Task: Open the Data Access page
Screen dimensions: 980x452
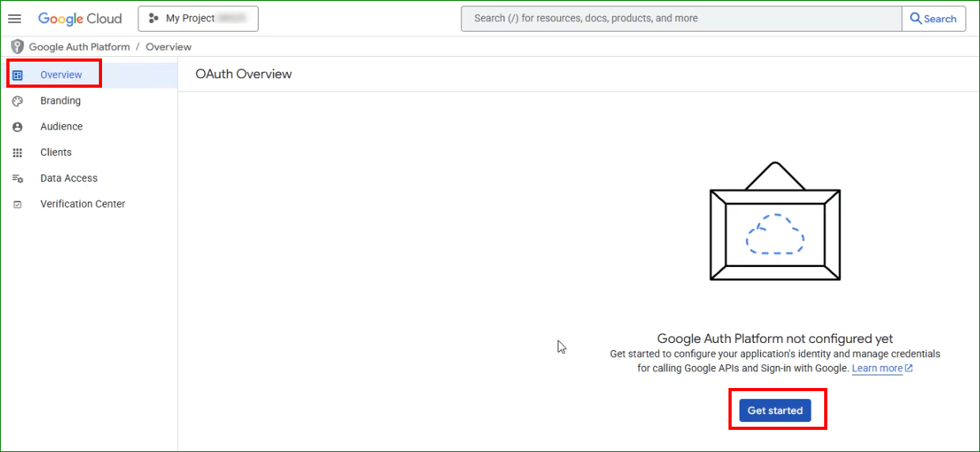Action: coord(69,179)
